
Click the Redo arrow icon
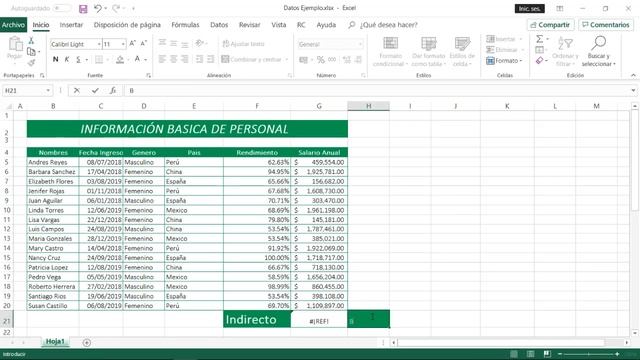(x=116, y=8)
